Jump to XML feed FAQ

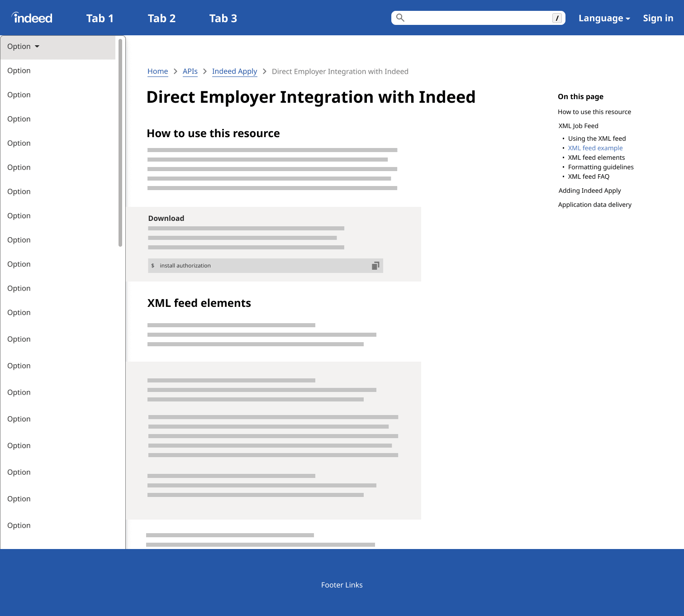pos(589,177)
